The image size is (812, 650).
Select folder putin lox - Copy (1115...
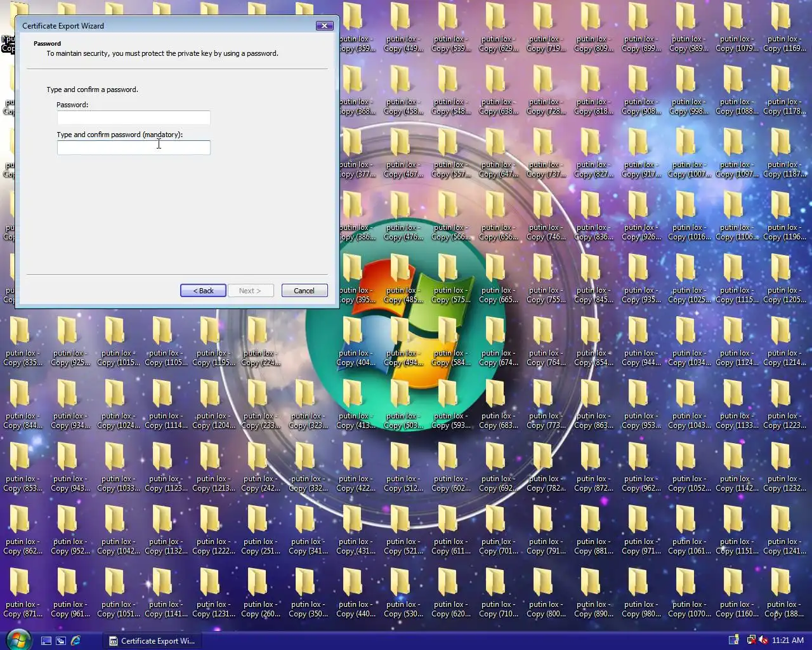[x=737, y=279]
